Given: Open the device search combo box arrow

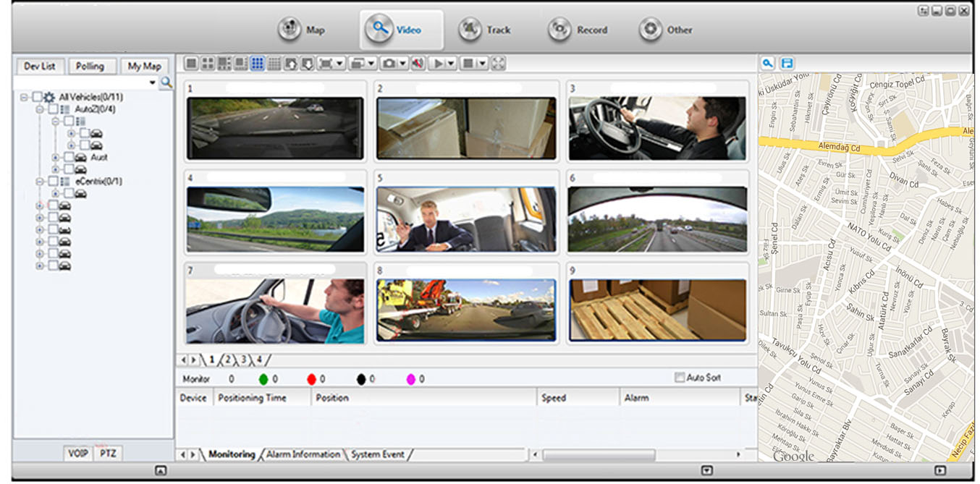Looking at the screenshot, I should tap(153, 83).
